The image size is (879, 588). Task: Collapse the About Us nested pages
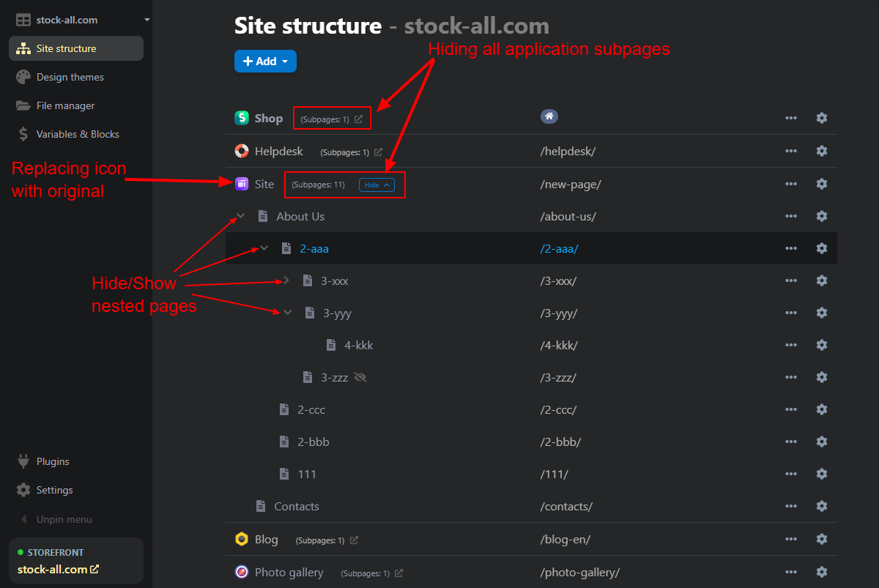pyautogui.click(x=240, y=215)
